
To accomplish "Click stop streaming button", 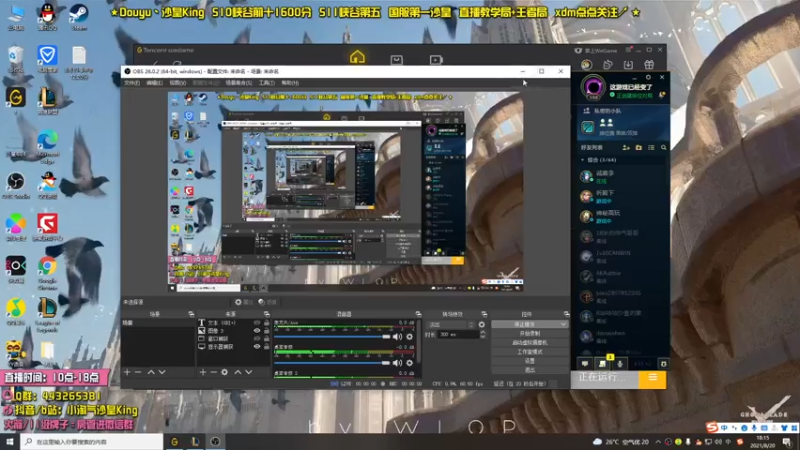I will click(526, 324).
